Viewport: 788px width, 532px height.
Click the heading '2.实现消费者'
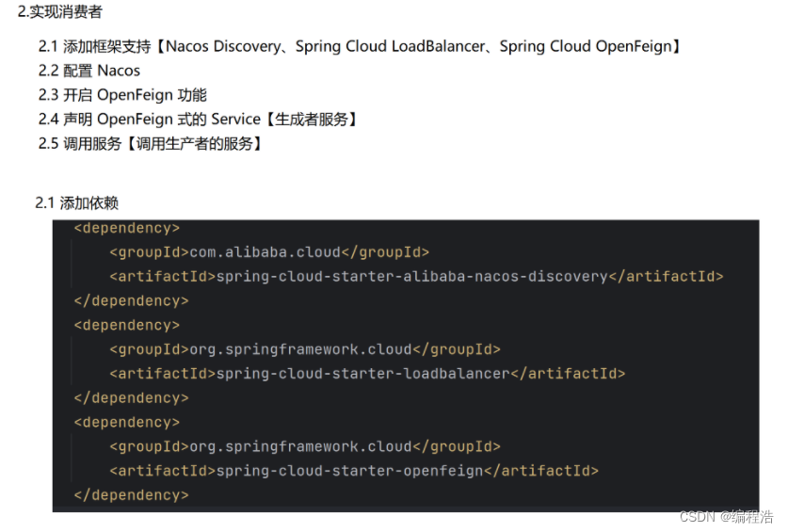pyautogui.click(x=60, y=11)
